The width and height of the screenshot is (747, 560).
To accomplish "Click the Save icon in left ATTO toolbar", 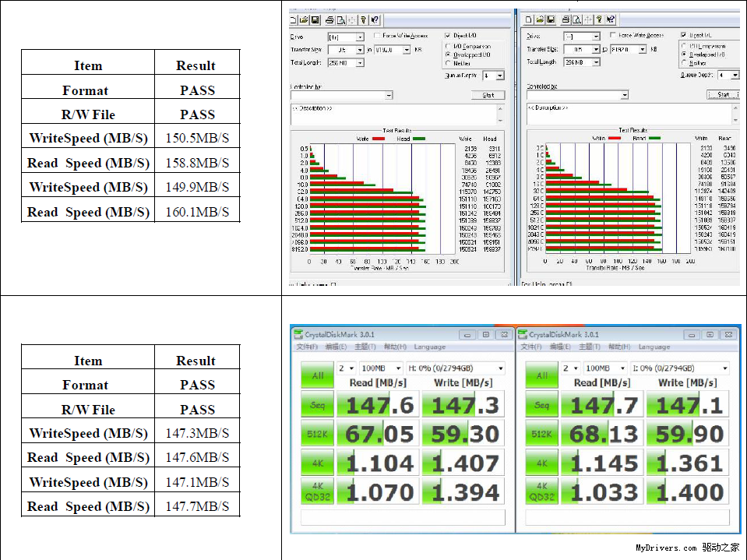I will point(315,19).
